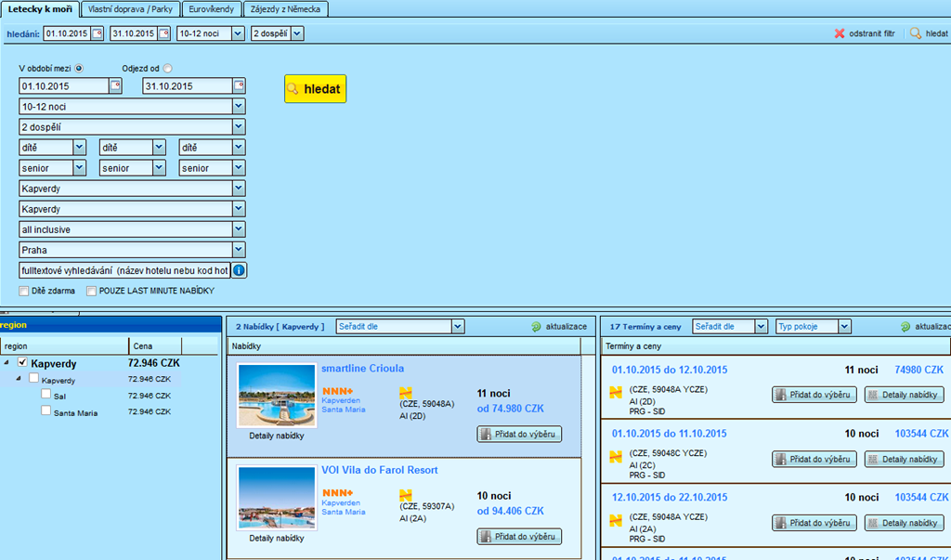Open 'smartline Crioula' hotel link
951x560 pixels.
[363, 369]
